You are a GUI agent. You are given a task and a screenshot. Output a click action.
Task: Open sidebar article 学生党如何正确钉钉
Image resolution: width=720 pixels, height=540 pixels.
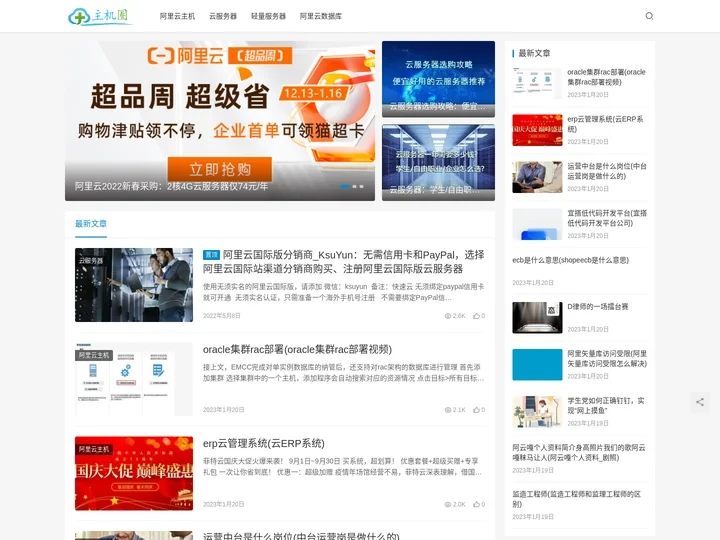click(606, 405)
